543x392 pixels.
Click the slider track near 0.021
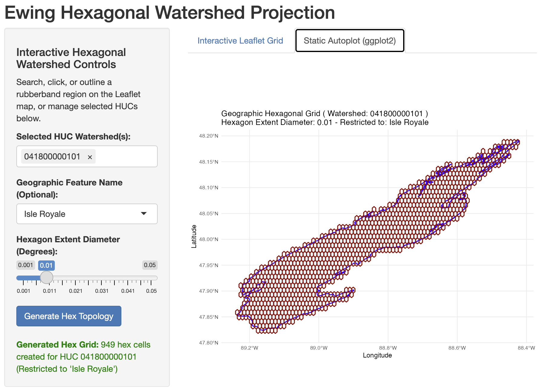tap(75, 278)
